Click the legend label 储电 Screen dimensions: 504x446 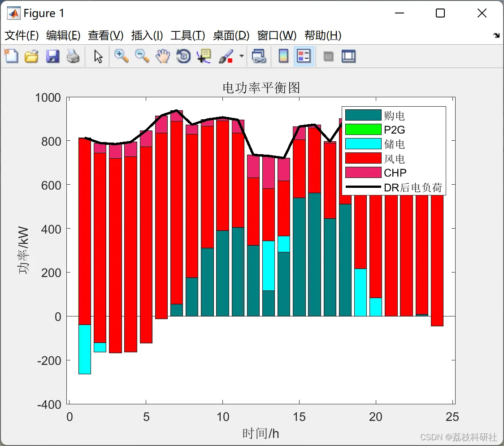(394, 144)
